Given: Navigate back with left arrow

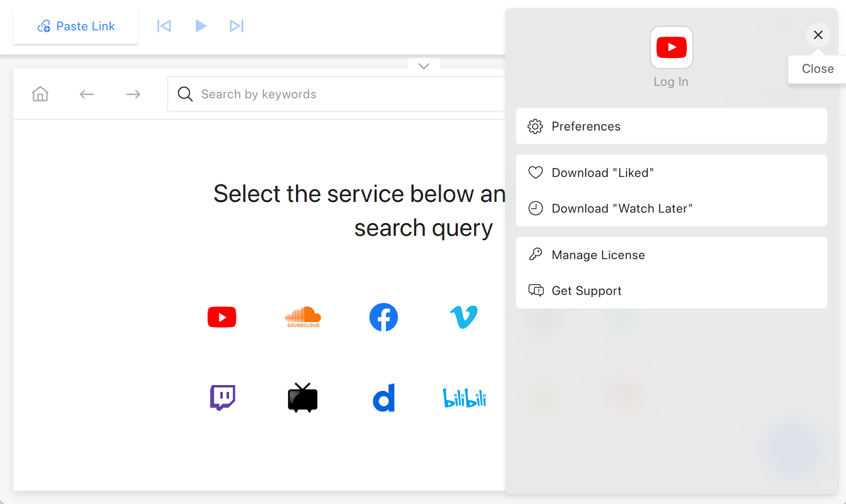Looking at the screenshot, I should 87,94.
